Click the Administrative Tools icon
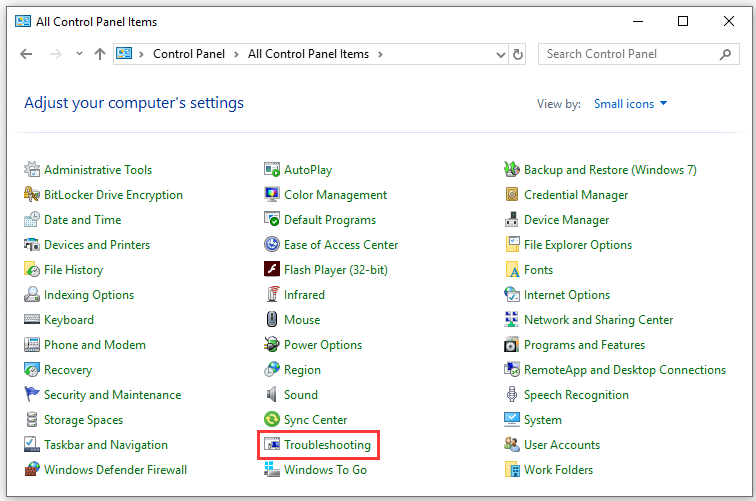The height and width of the screenshot is (501, 756). coord(32,169)
